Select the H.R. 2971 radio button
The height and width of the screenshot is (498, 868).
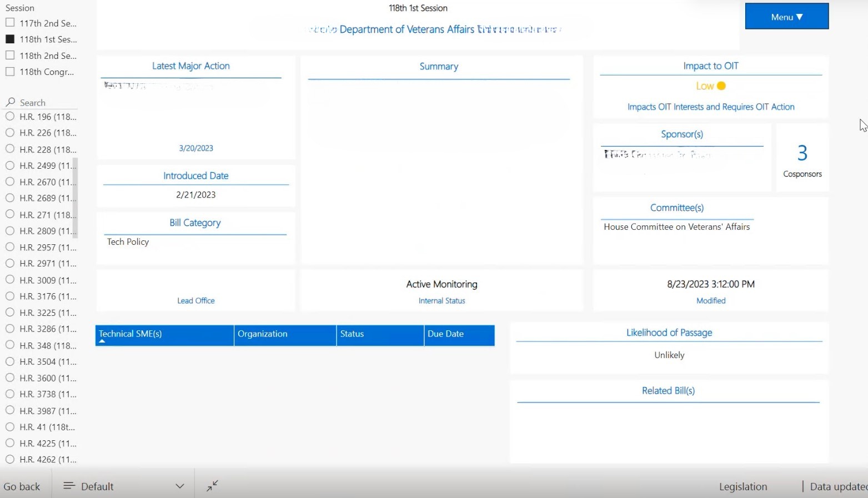tap(10, 263)
